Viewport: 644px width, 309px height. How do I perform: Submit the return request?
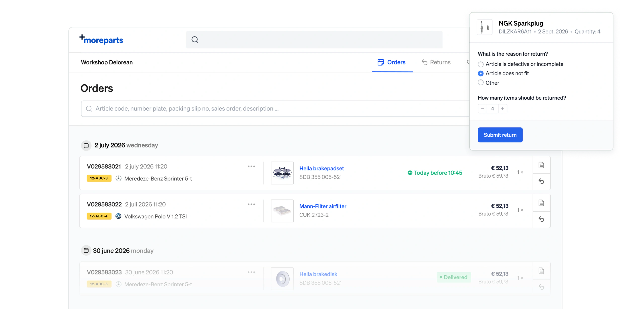coord(500,135)
